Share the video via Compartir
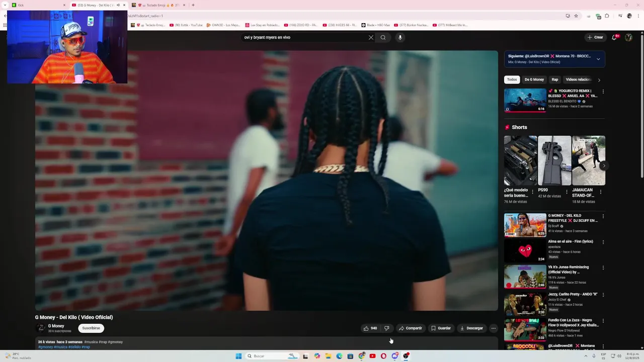Viewport: 644px width, 362px height. pyautogui.click(x=411, y=328)
